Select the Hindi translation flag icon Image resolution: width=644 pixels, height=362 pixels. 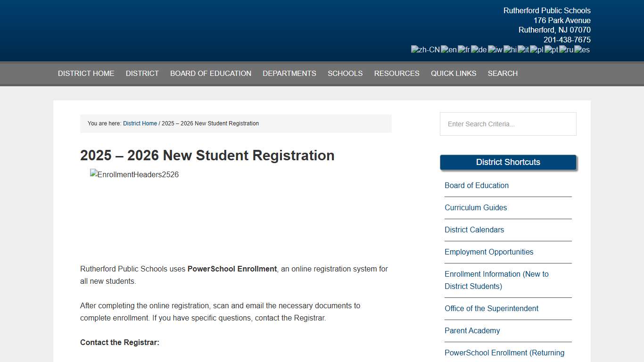(x=509, y=49)
